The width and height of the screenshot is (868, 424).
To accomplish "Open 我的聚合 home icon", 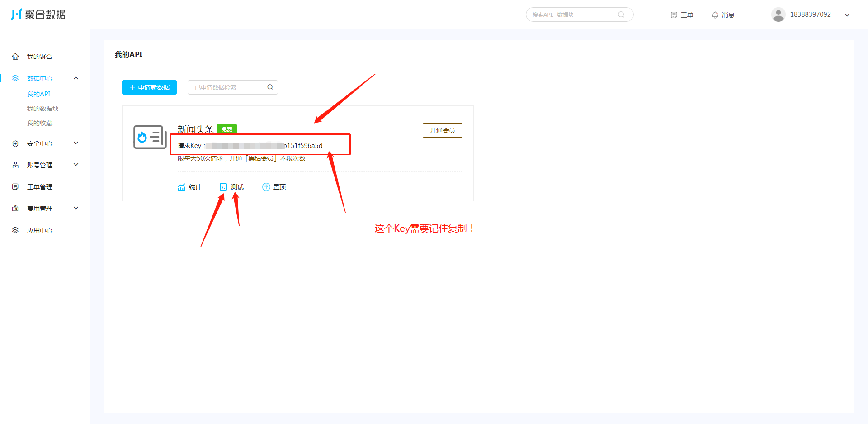I will pos(15,57).
